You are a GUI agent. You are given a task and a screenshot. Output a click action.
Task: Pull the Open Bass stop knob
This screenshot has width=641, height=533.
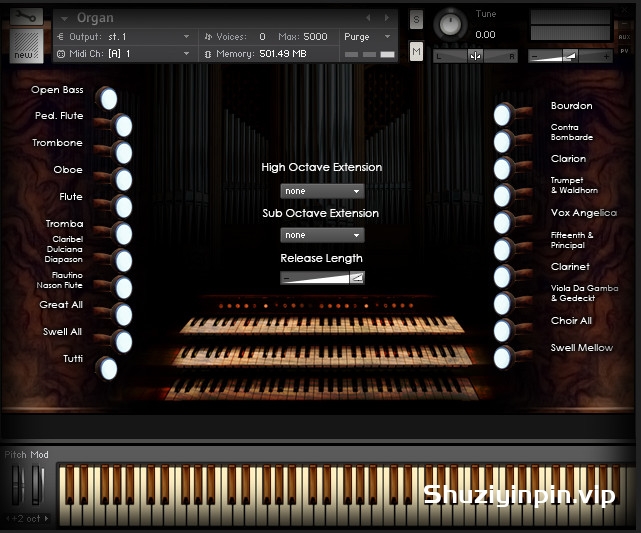pos(109,99)
